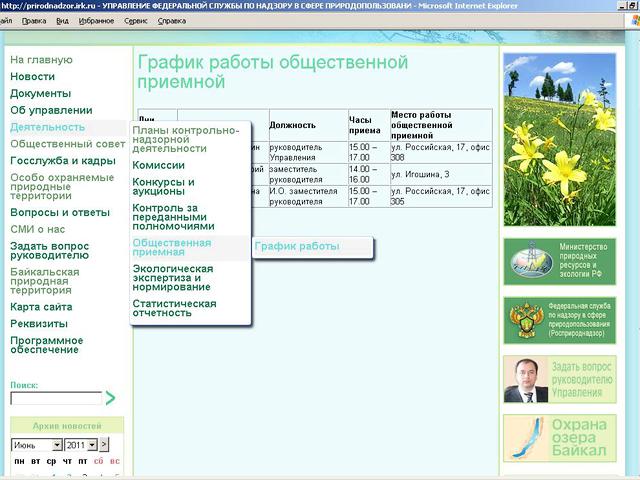Screen dimensions: 640x480
Task: Open Об управлении section
Action: 51,110
